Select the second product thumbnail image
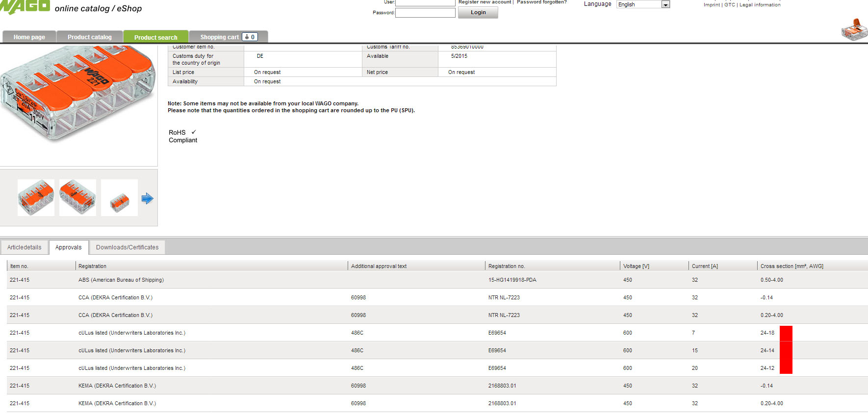Viewport: 868px width, 414px height. 77,197
